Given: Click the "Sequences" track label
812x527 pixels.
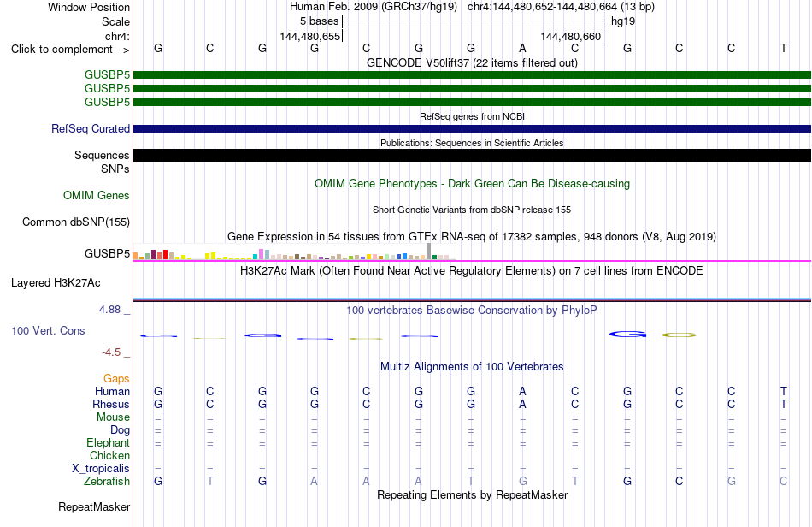Looking at the screenshot, I should 102,156.
